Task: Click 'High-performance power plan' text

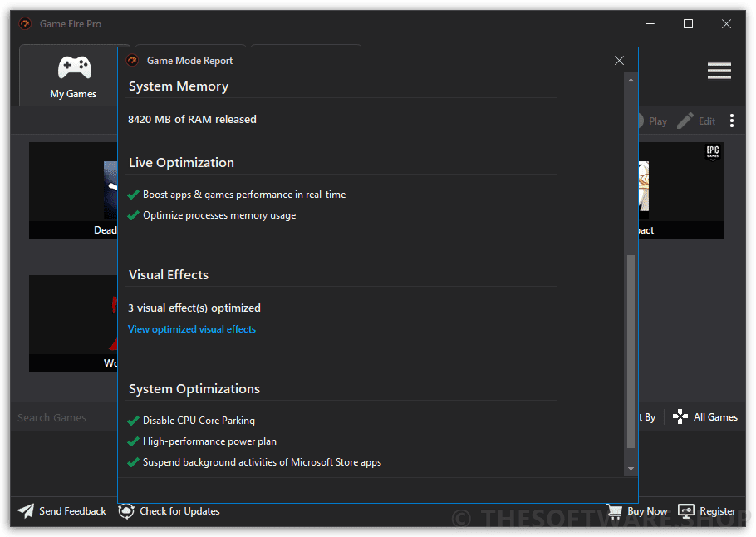Action: 209,441
